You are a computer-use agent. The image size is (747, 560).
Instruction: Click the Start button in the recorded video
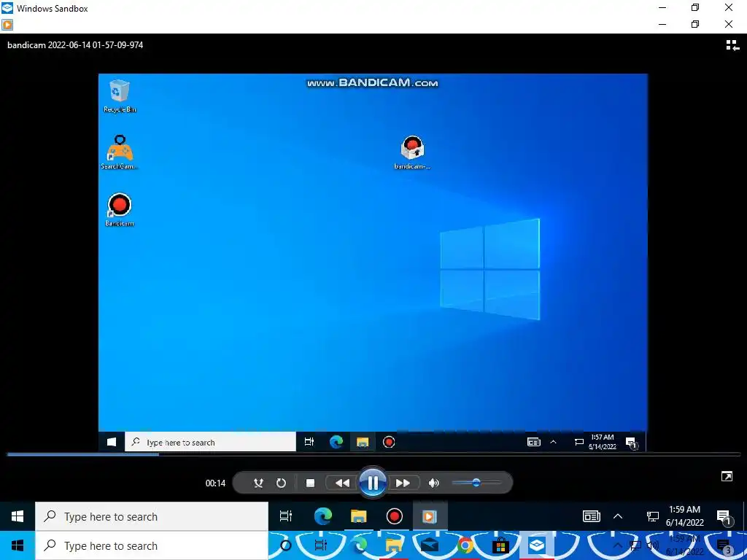pyautogui.click(x=112, y=442)
